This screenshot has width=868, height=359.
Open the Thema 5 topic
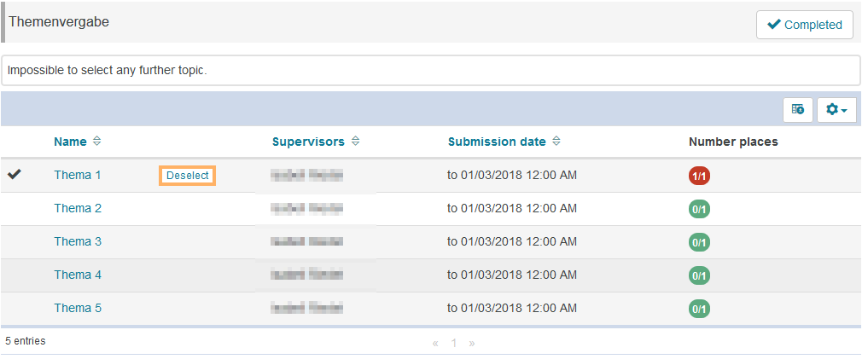point(78,308)
